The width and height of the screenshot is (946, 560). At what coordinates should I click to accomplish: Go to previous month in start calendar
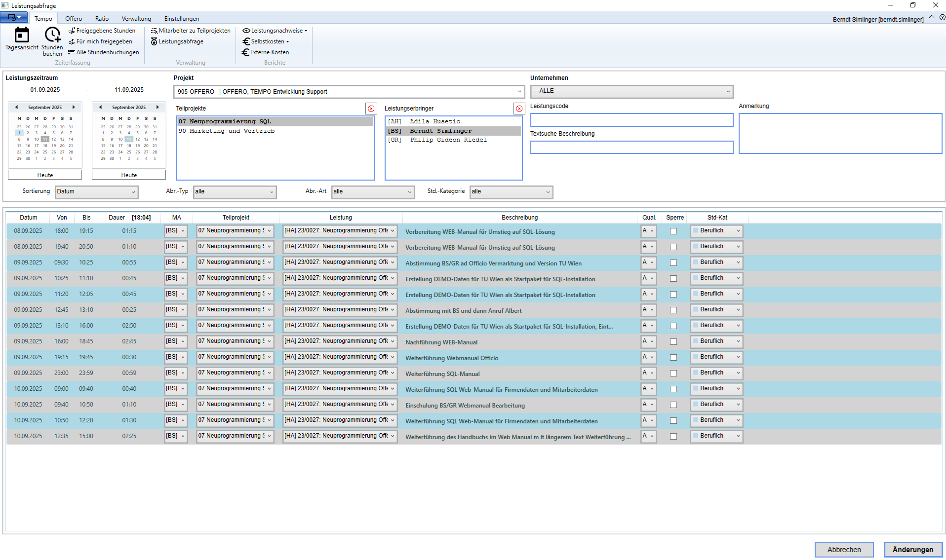click(x=16, y=107)
